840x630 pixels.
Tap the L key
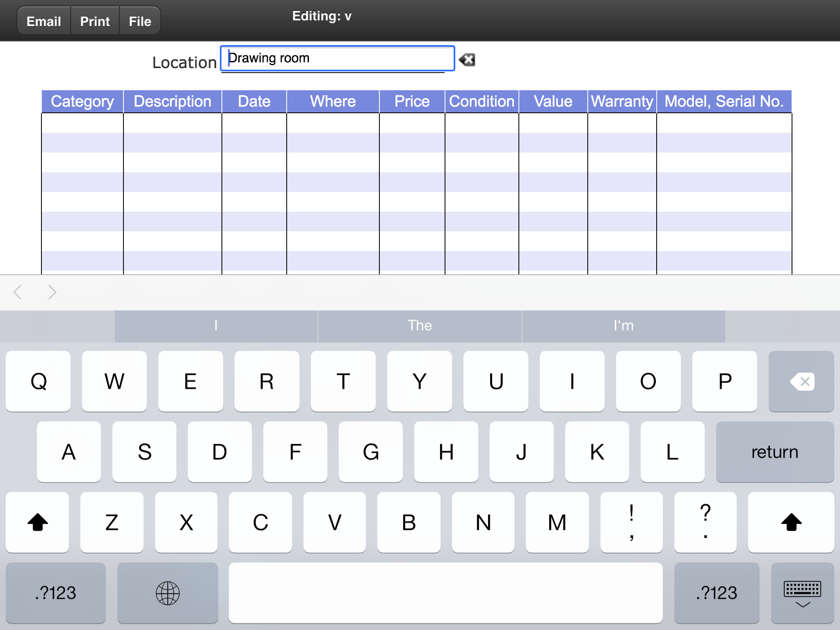pyautogui.click(x=673, y=452)
